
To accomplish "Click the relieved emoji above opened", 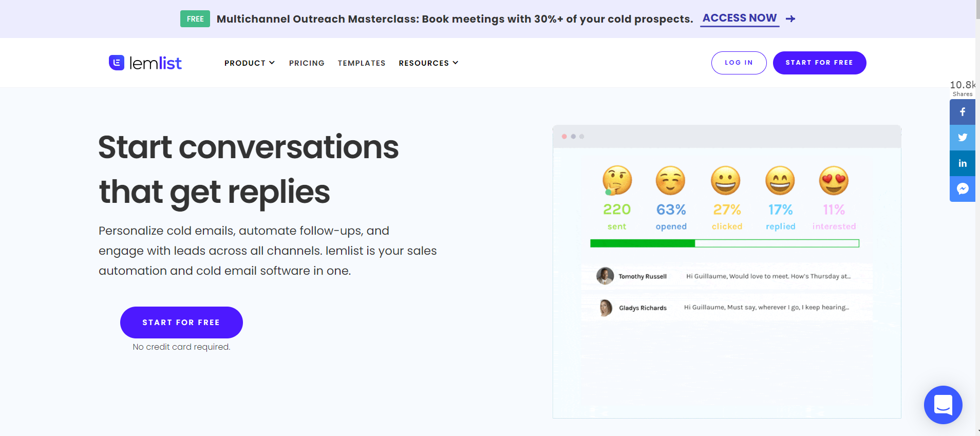I will point(670,180).
